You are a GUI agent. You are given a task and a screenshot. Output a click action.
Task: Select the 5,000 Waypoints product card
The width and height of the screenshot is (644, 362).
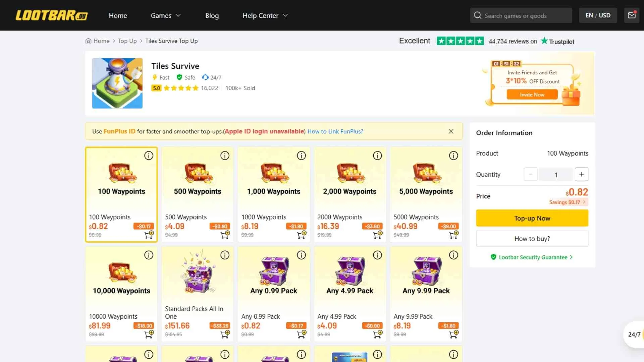click(x=426, y=194)
